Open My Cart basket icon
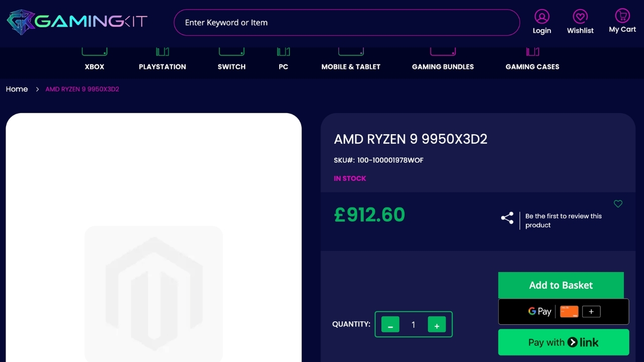The image size is (644, 362). (x=622, y=16)
